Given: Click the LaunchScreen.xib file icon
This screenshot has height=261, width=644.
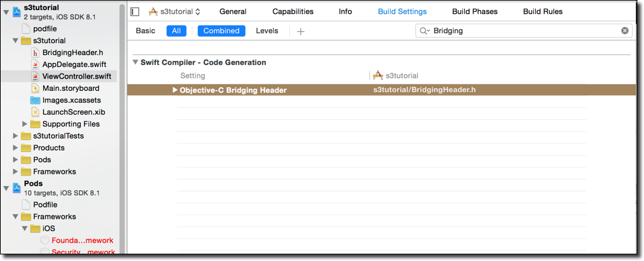Looking at the screenshot, I should [x=35, y=112].
